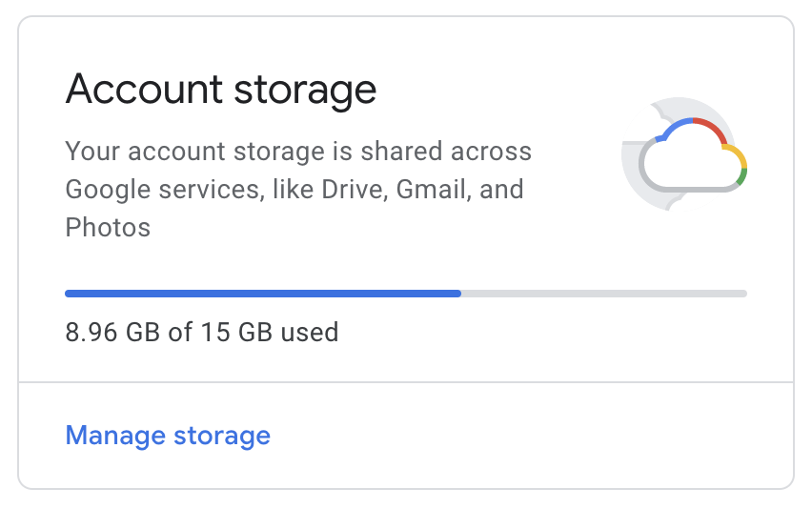This screenshot has height=509, width=812.
Task: Click the left start of the storage progress bar
Action: [70, 294]
